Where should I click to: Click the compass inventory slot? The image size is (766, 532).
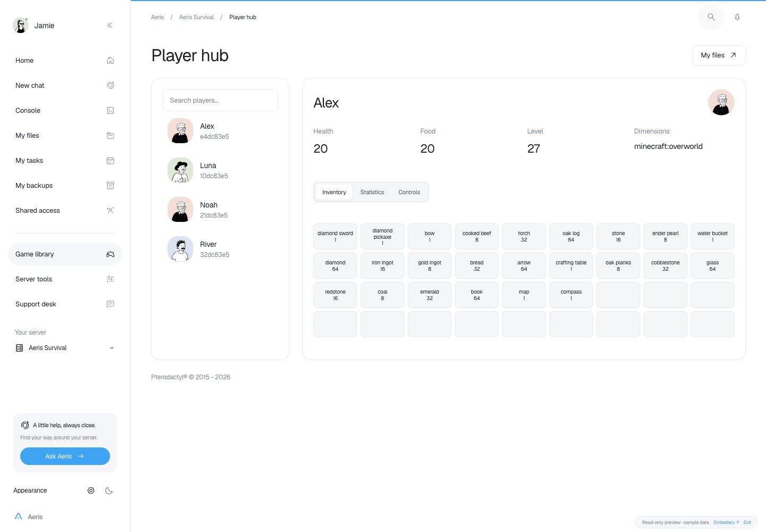pyautogui.click(x=571, y=295)
